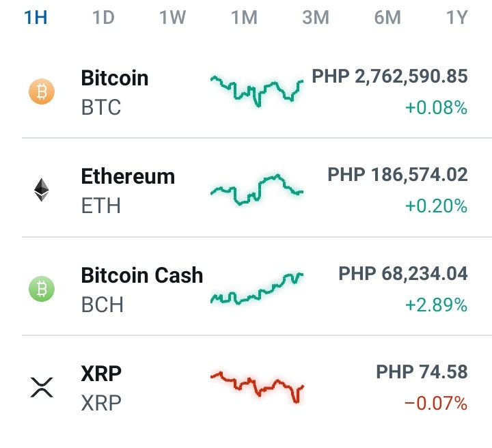Choose the 6M time range

pyautogui.click(x=387, y=17)
